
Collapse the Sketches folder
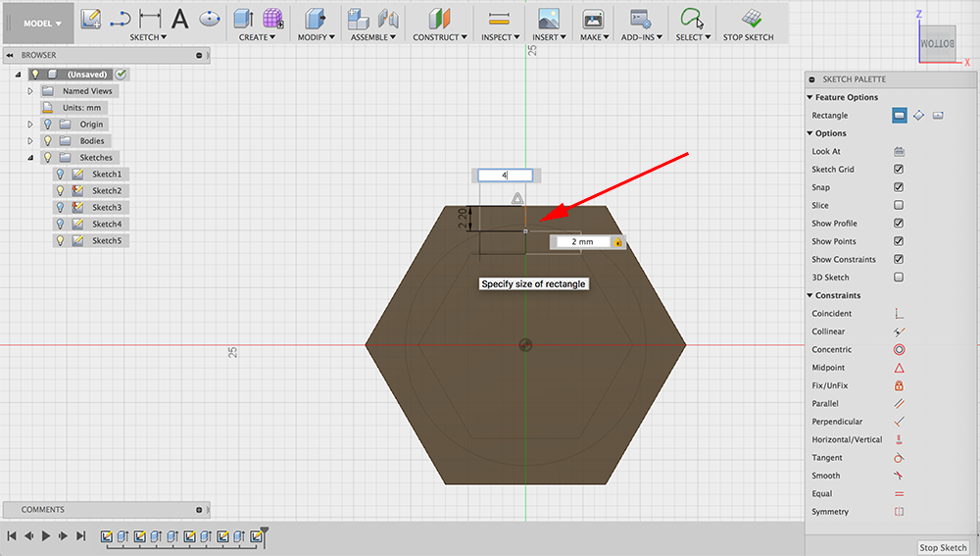29,158
